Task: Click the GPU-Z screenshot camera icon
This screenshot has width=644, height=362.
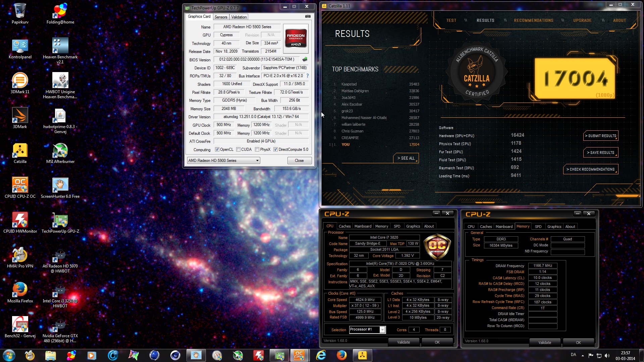Action: pyautogui.click(x=308, y=16)
